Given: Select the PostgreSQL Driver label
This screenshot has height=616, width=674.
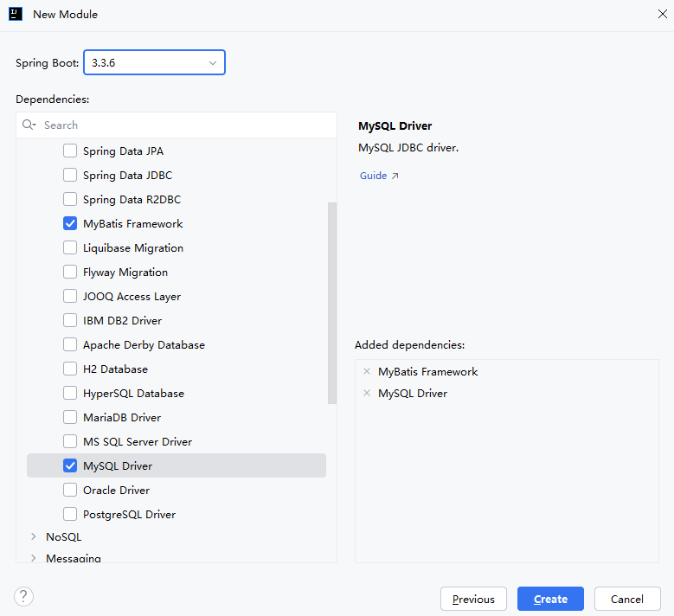Looking at the screenshot, I should [130, 515].
